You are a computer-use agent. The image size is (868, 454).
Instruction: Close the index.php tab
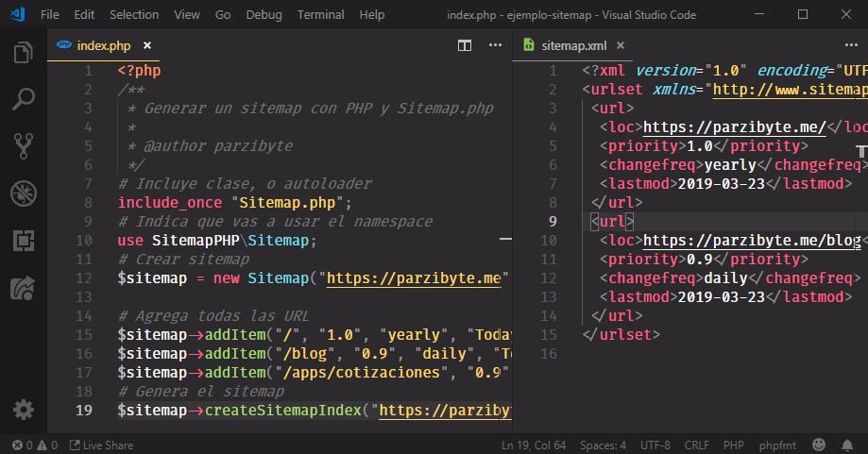pos(147,45)
